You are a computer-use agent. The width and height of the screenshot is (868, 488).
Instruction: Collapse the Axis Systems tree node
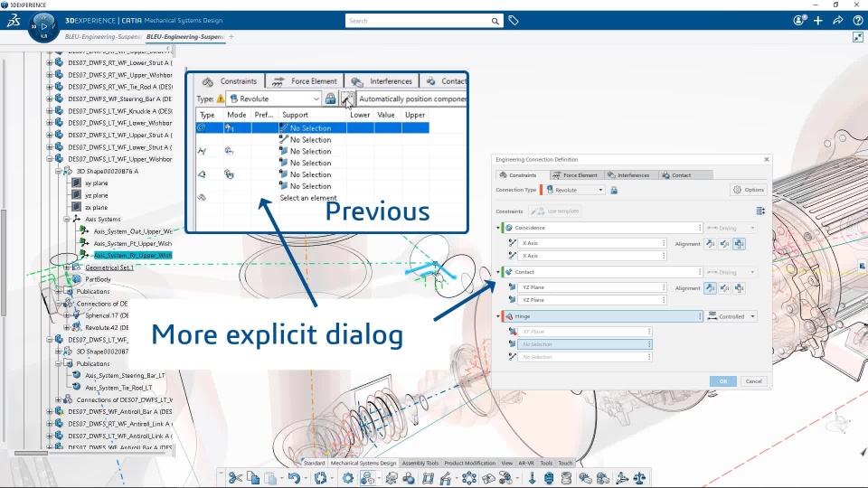(x=67, y=219)
